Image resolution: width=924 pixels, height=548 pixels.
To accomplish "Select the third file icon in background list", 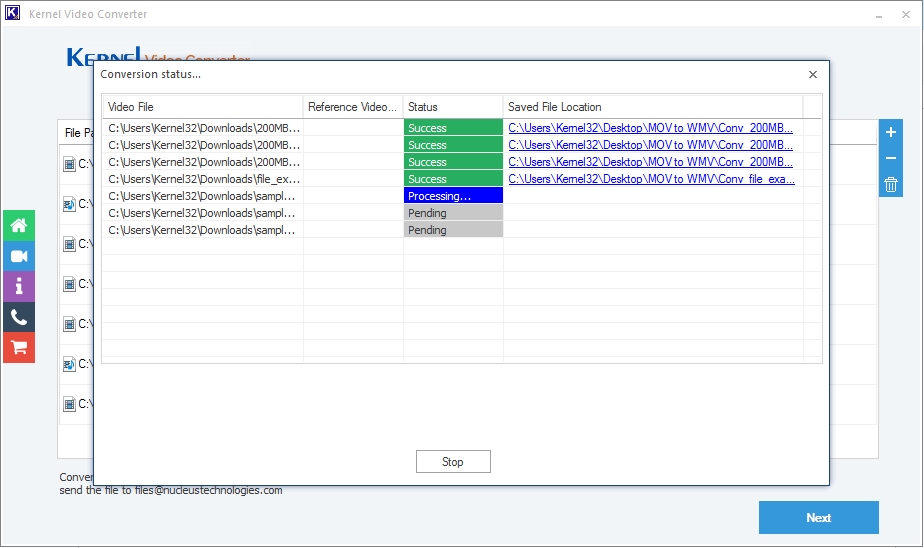I will (70, 244).
